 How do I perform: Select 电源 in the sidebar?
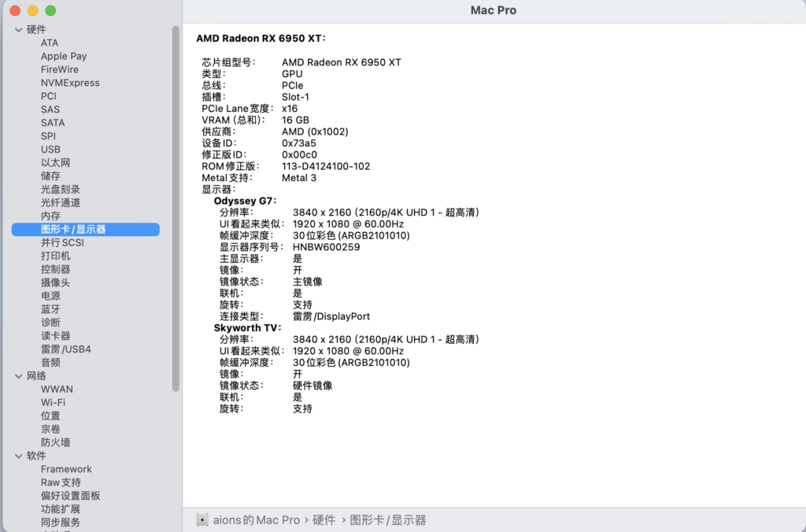pyautogui.click(x=51, y=296)
